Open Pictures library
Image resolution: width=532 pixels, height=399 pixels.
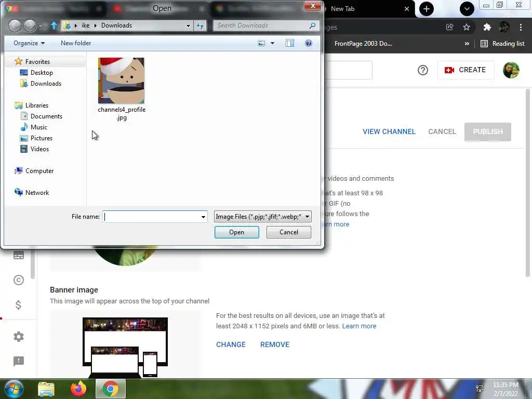(x=42, y=138)
